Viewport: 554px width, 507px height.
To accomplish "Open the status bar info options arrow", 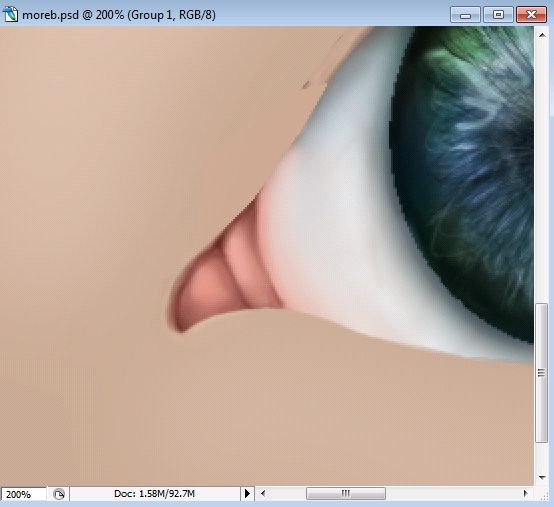I will pyautogui.click(x=247, y=493).
